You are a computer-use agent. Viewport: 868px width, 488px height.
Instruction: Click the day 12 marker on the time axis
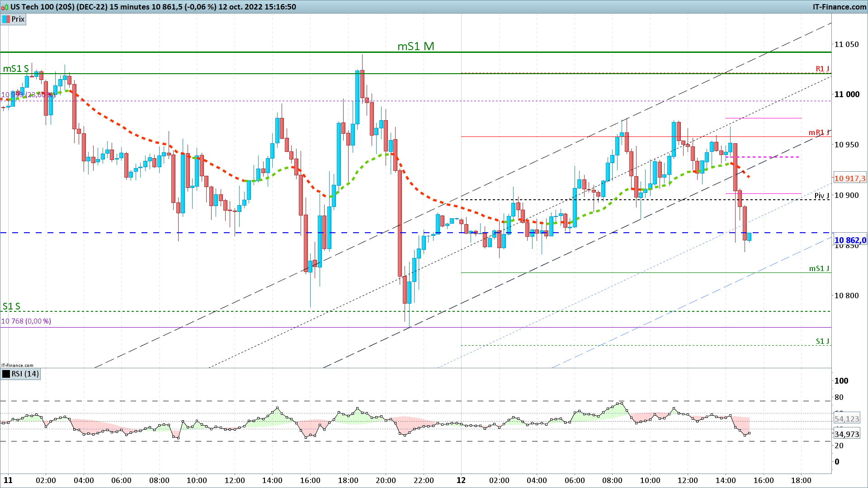point(461,480)
